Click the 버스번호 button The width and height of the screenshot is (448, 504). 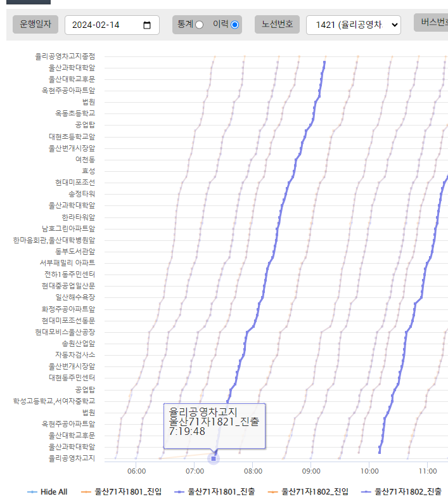(x=433, y=23)
